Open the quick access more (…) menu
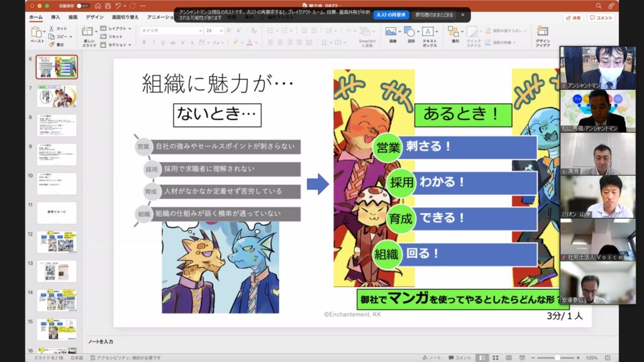Viewport: 644px width, 362px height. (143, 6)
